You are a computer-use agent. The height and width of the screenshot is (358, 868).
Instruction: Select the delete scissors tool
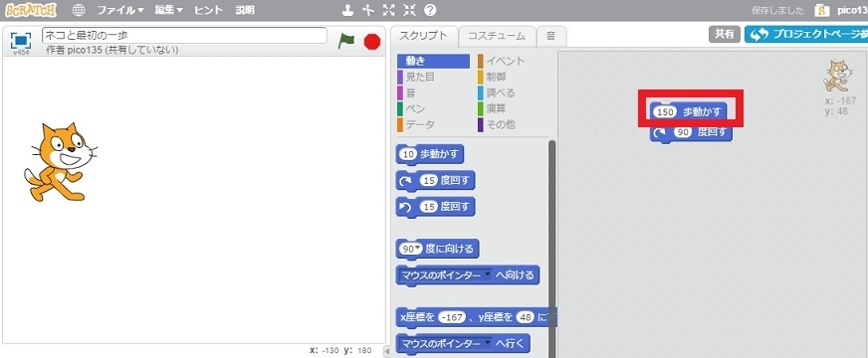pos(367,10)
